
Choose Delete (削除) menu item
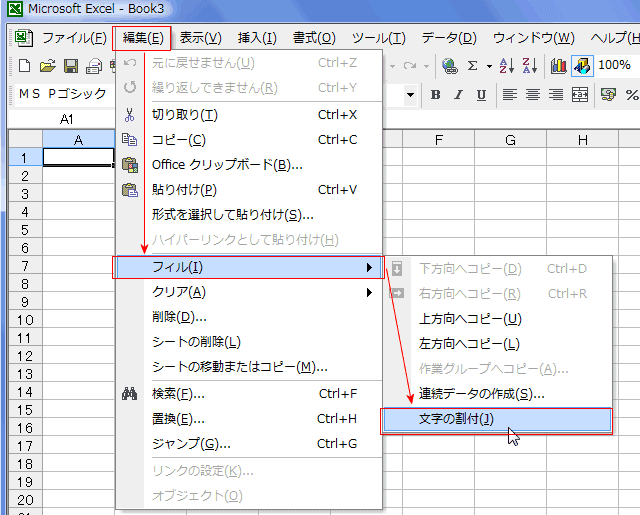[249, 317]
